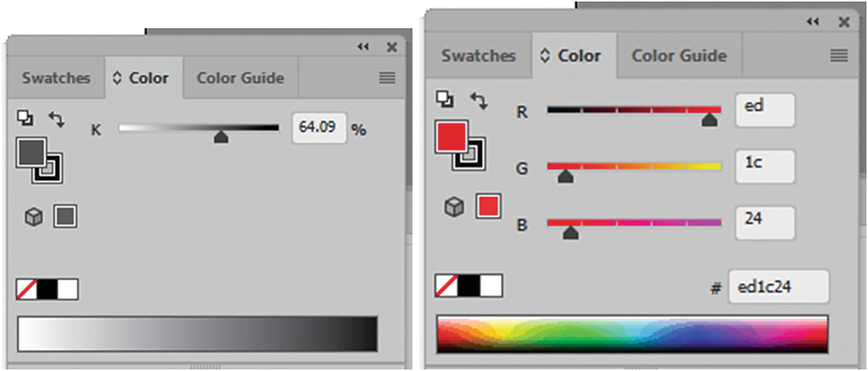Click the K percentage field showing 64.09
This screenshot has height=371, width=868.
[x=319, y=127]
